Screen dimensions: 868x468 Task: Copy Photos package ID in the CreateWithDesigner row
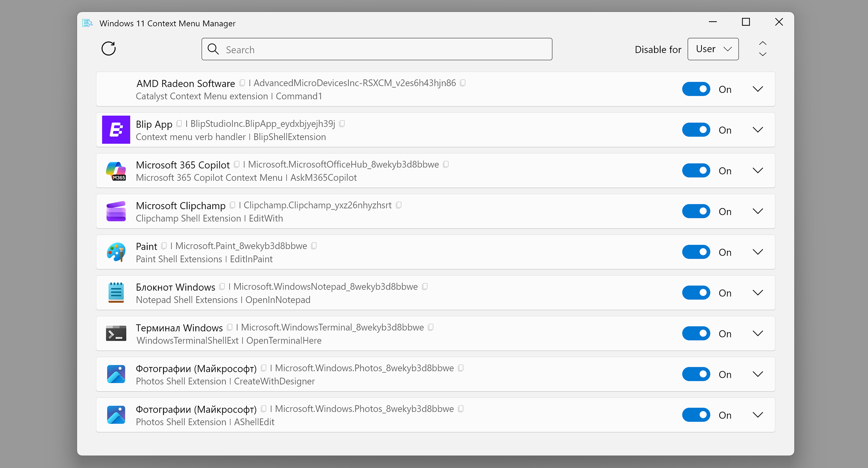[461, 368]
